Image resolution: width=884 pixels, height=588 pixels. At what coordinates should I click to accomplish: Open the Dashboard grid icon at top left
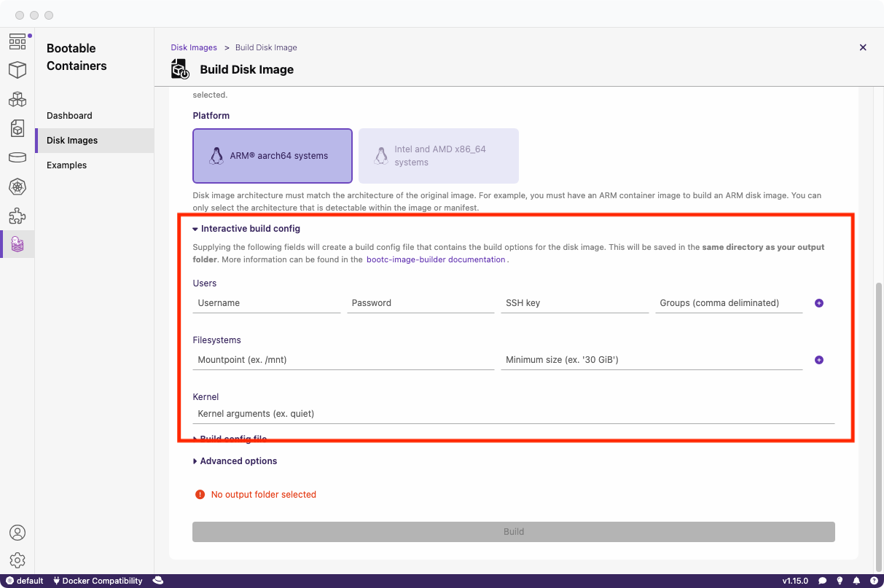pyautogui.click(x=17, y=42)
